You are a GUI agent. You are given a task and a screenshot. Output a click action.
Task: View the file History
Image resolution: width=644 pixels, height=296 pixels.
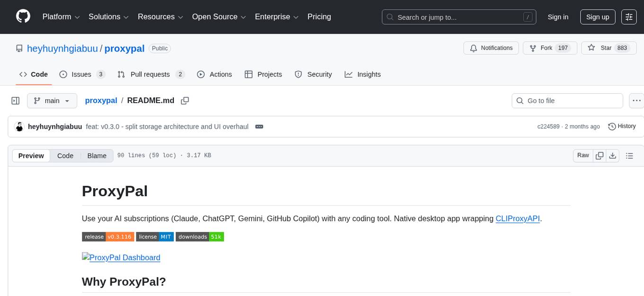coord(622,126)
